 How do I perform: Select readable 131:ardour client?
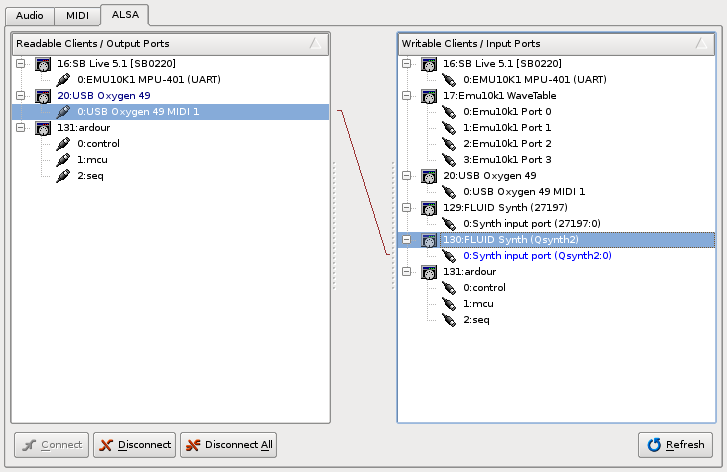click(83, 127)
